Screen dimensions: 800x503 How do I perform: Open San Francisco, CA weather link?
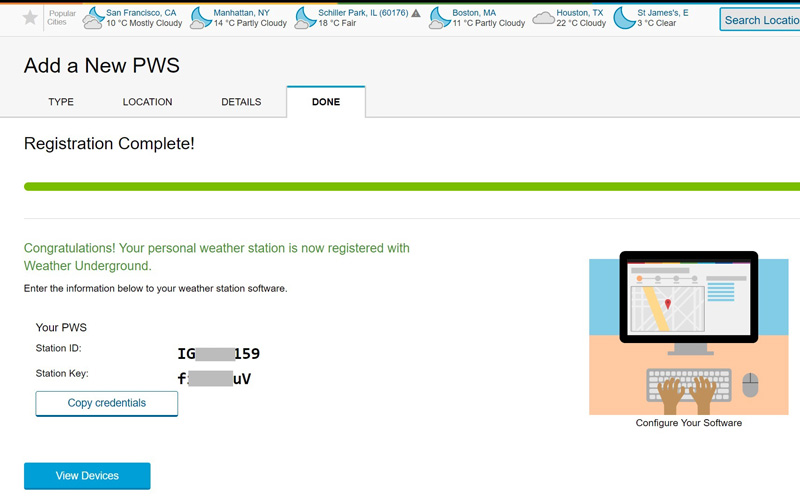click(141, 13)
